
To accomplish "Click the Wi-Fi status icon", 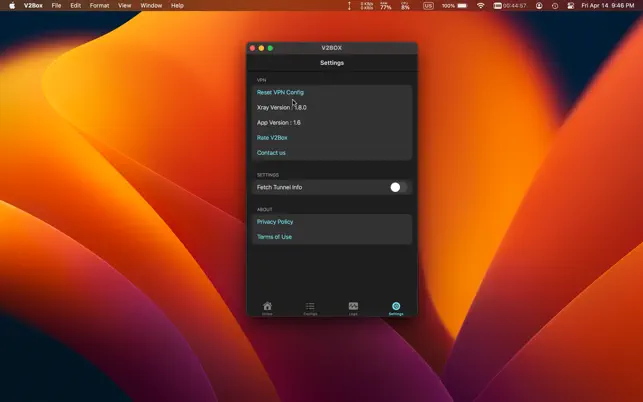I will [x=481, y=6].
